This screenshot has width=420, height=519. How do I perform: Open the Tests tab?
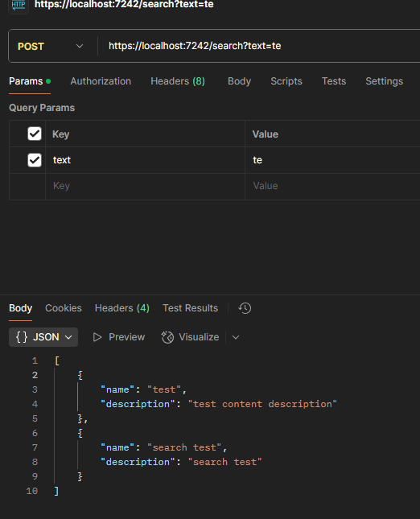334,81
